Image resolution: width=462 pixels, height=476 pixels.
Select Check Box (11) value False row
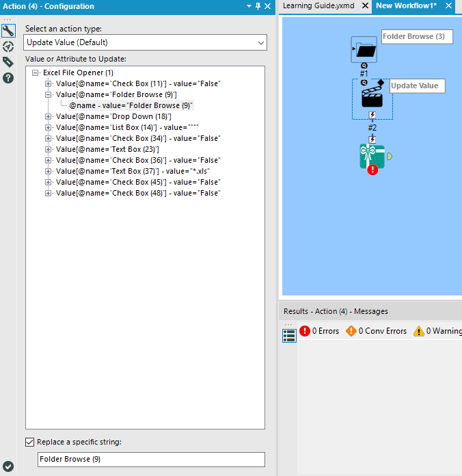pyautogui.click(x=138, y=84)
